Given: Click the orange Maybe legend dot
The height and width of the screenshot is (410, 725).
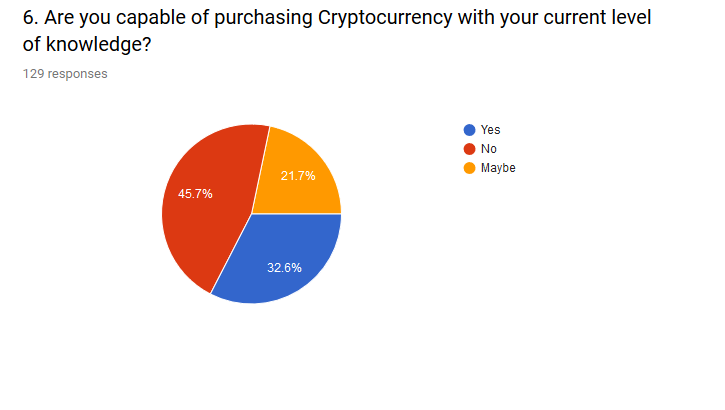Looking at the screenshot, I should [469, 168].
